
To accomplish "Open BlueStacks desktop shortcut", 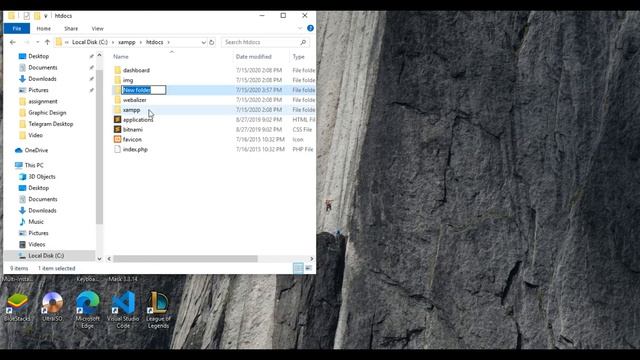I will tap(17, 307).
